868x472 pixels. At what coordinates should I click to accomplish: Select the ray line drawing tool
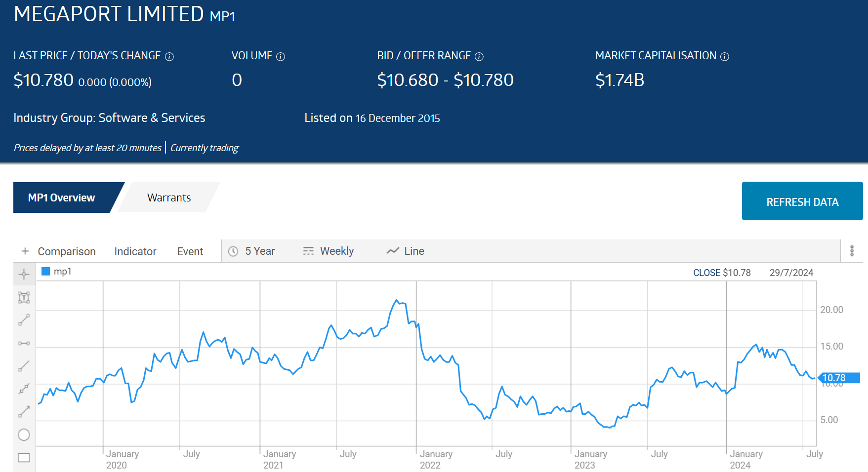click(24, 366)
